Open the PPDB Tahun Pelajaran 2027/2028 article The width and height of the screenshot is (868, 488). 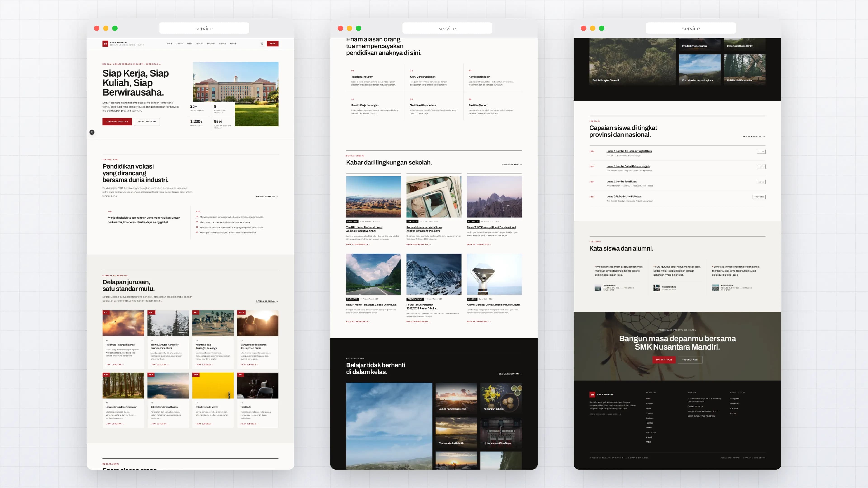pyautogui.click(x=421, y=307)
